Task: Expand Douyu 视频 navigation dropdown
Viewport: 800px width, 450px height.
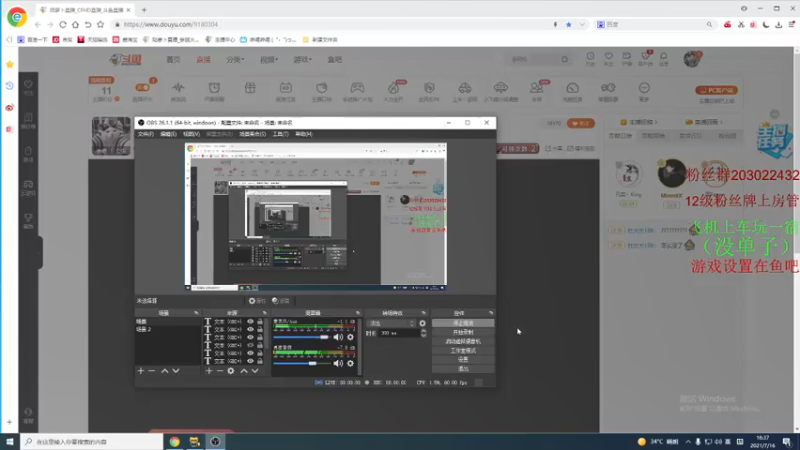Action: click(269, 60)
